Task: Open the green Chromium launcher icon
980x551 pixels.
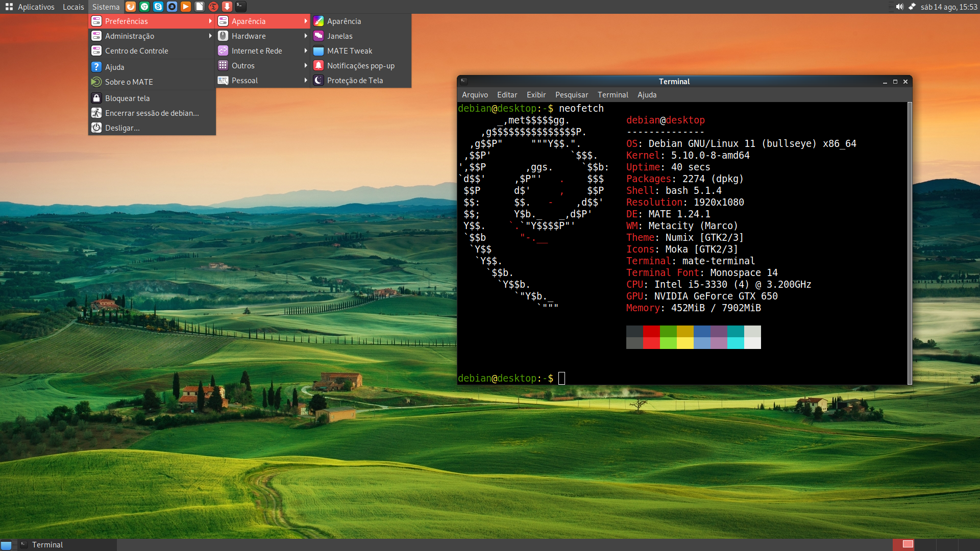Action: [144, 7]
